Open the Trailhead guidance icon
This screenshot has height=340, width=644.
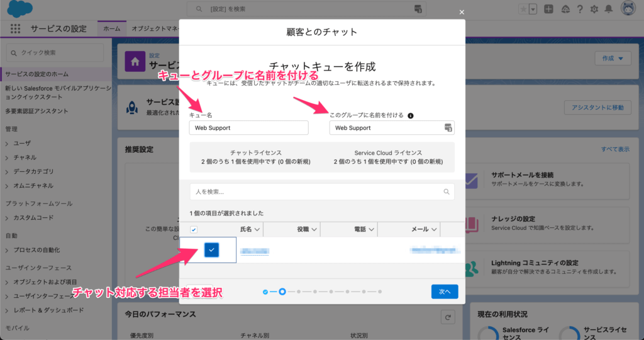coord(565,9)
